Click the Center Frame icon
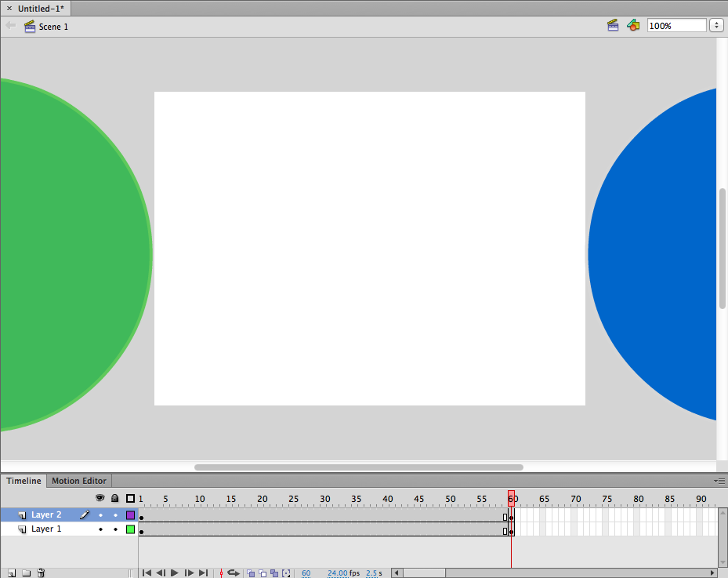The width and height of the screenshot is (728, 578). (x=221, y=573)
